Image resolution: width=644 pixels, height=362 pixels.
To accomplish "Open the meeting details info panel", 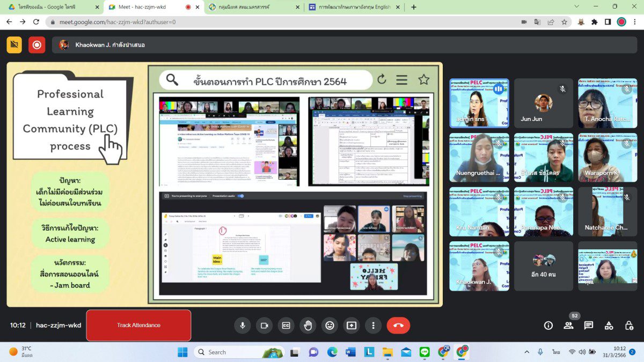I will 548,325.
